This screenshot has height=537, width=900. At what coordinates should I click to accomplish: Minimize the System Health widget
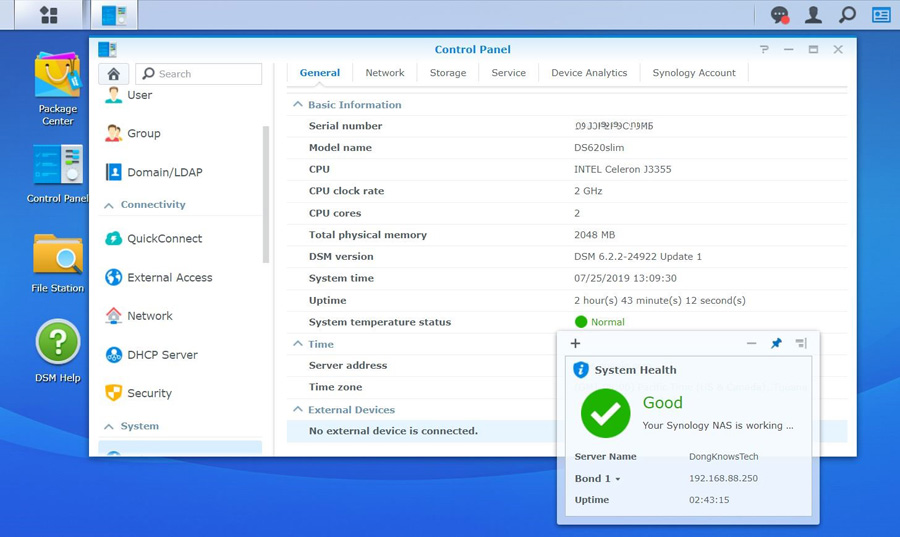(x=751, y=343)
